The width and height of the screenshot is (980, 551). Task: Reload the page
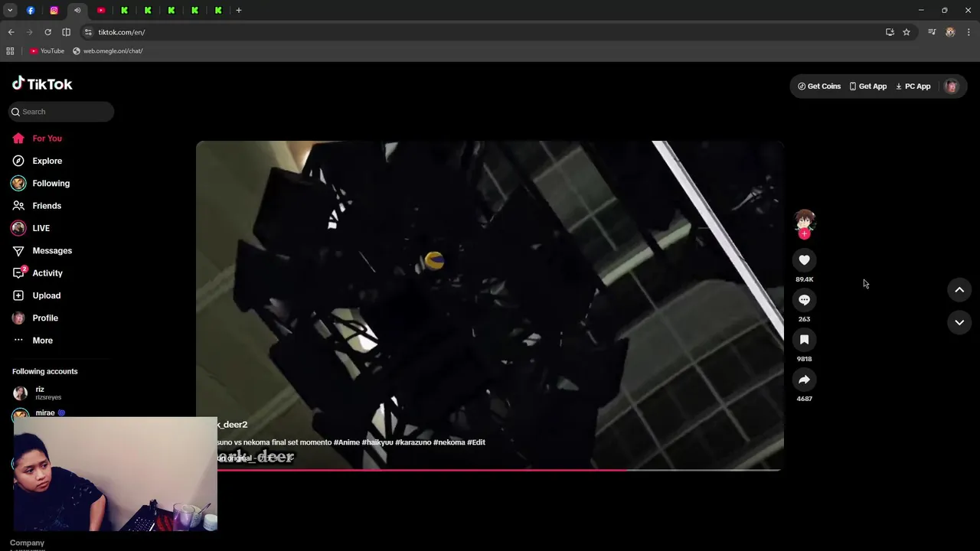47,32
